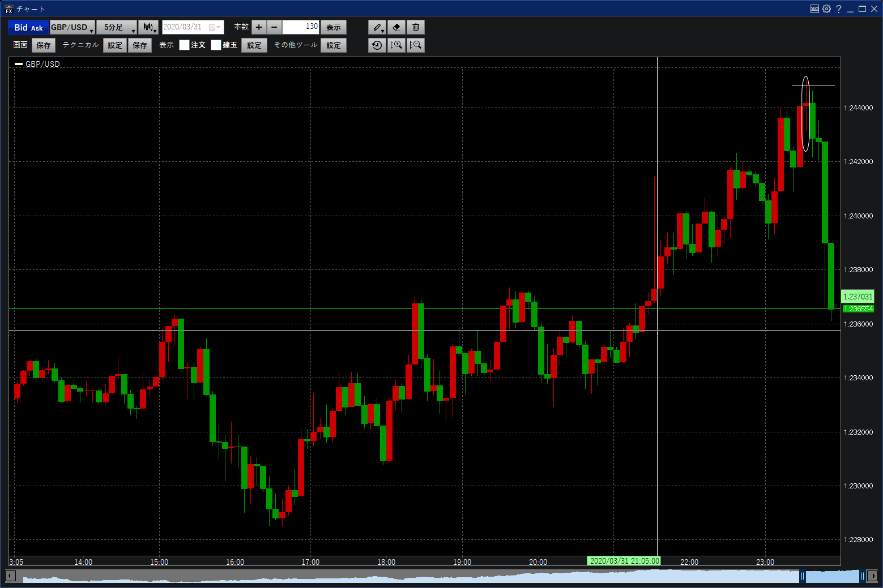Select the pencil drawing tool
Viewport: 883px width, 588px height.
[x=376, y=27]
